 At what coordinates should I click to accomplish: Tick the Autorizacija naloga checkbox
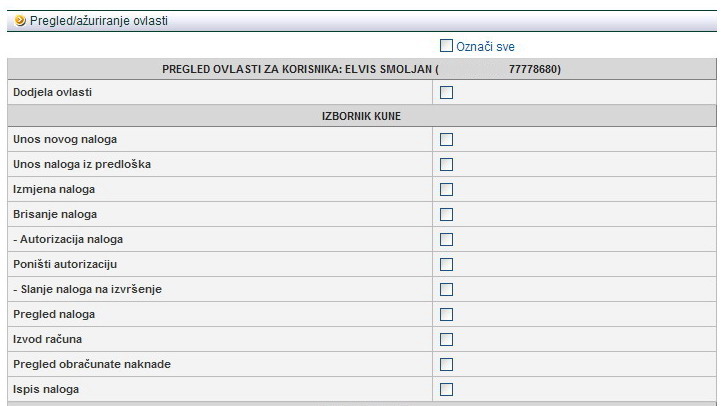click(446, 240)
